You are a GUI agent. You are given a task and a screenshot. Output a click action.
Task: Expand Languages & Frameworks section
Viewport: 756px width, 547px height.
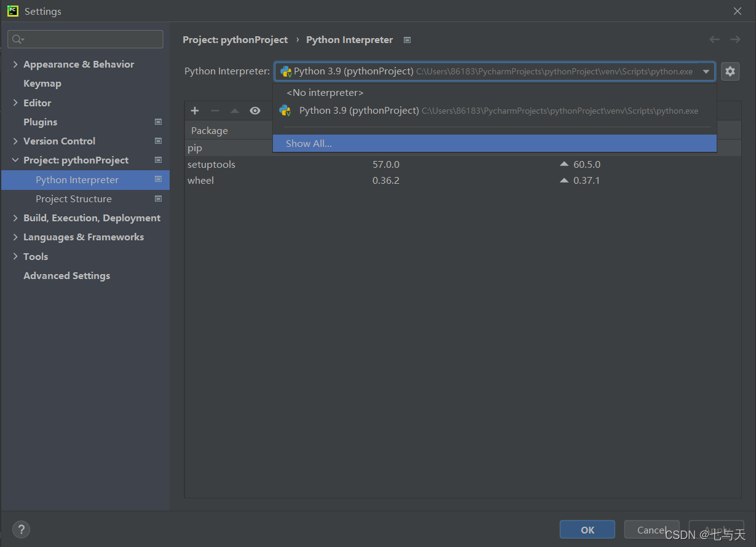15,237
